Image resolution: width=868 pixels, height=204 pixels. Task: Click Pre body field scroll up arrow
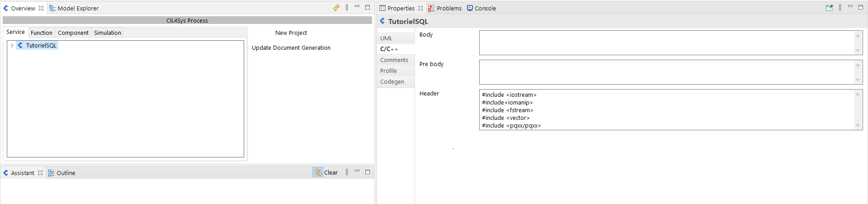click(858, 65)
